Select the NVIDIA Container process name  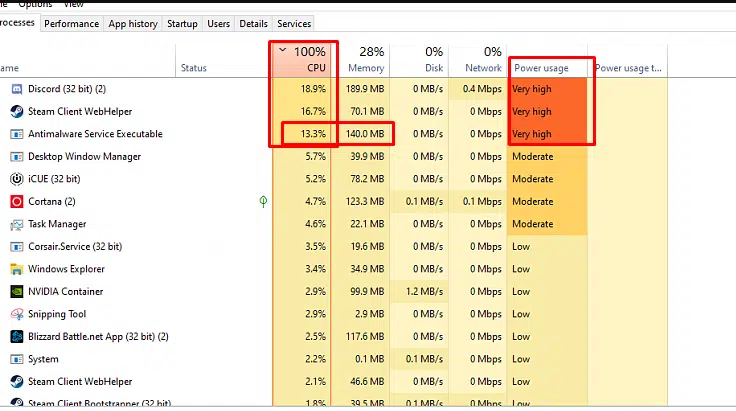(65, 292)
